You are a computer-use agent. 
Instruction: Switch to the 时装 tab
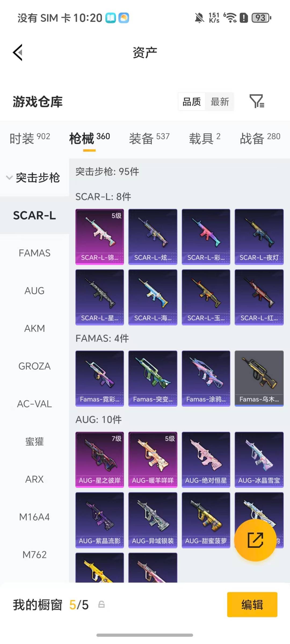(30, 139)
